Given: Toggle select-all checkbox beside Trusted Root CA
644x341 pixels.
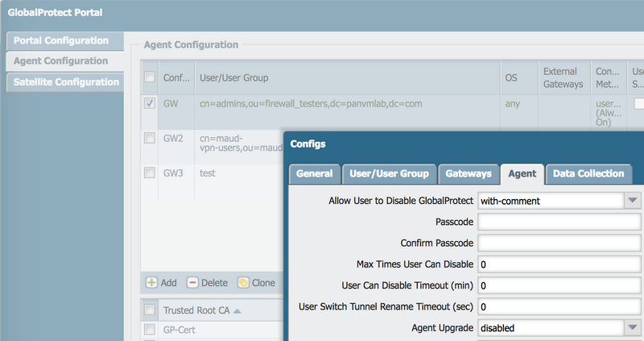Looking at the screenshot, I should pyautogui.click(x=150, y=310).
